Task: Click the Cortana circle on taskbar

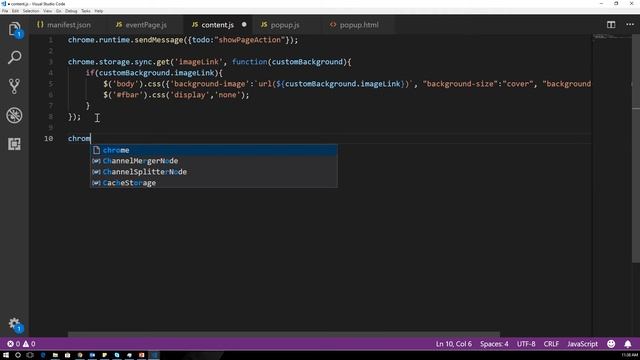Action: [18, 356]
